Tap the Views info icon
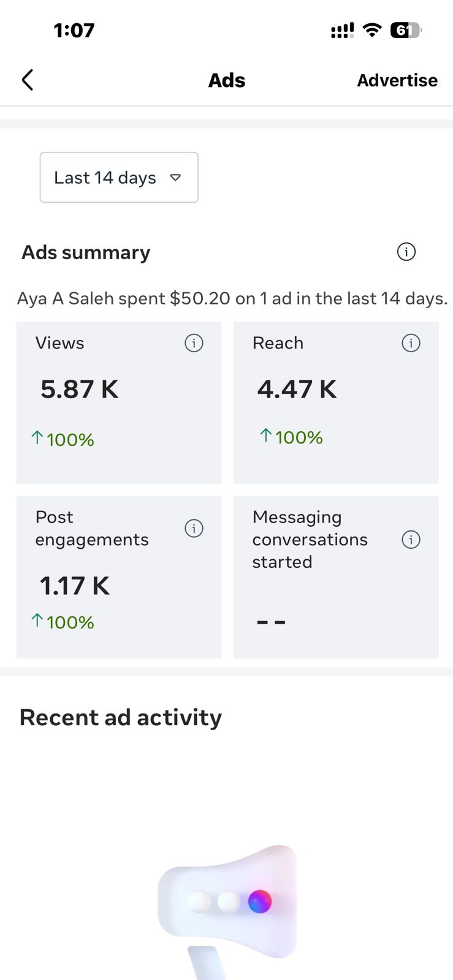Image resolution: width=453 pixels, height=980 pixels. (x=194, y=343)
